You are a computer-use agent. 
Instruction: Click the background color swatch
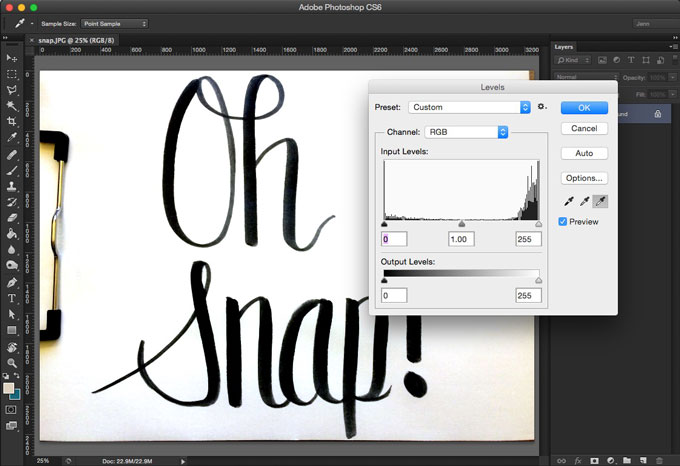tap(16, 395)
